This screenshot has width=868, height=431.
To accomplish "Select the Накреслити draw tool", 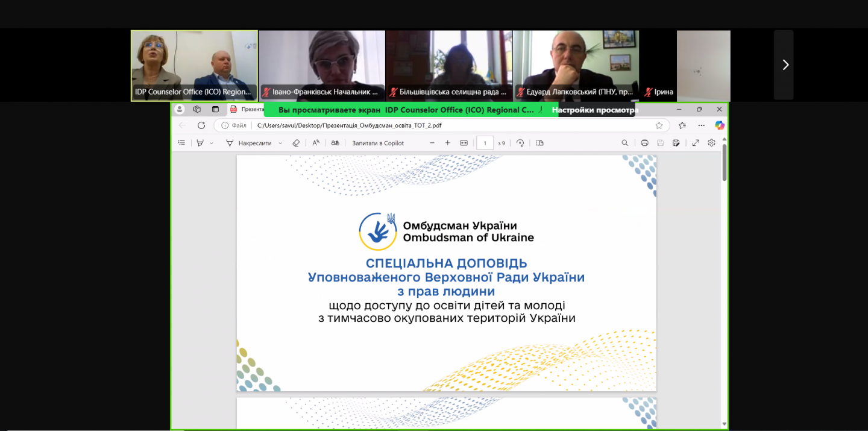I will click(x=248, y=143).
